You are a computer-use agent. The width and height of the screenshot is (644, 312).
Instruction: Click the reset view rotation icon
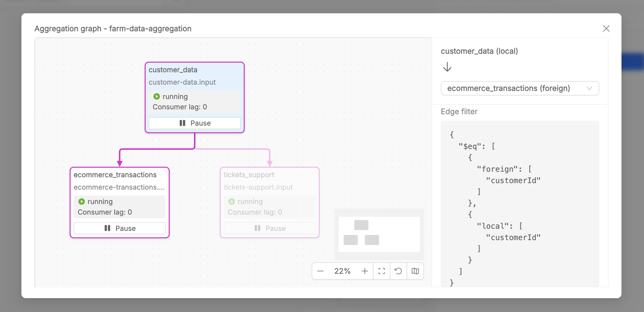click(398, 271)
